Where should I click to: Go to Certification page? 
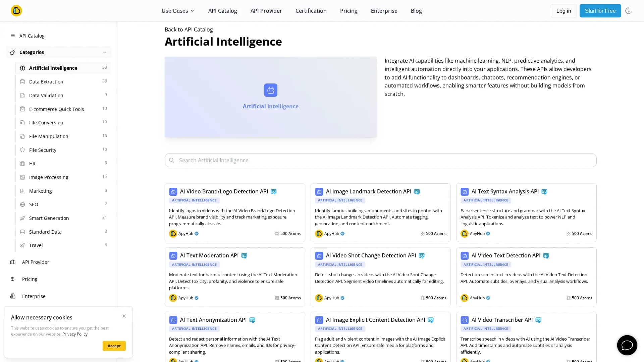pyautogui.click(x=311, y=11)
